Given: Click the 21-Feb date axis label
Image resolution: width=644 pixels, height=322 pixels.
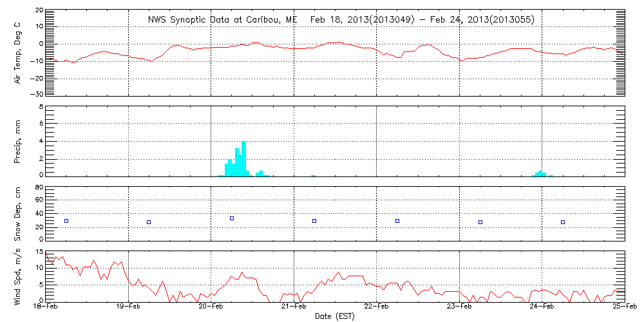Looking at the screenshot, I should 294,308.
